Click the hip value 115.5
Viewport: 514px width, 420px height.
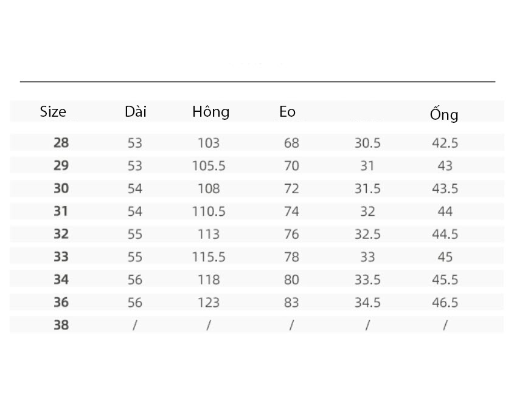coord(209,257)
